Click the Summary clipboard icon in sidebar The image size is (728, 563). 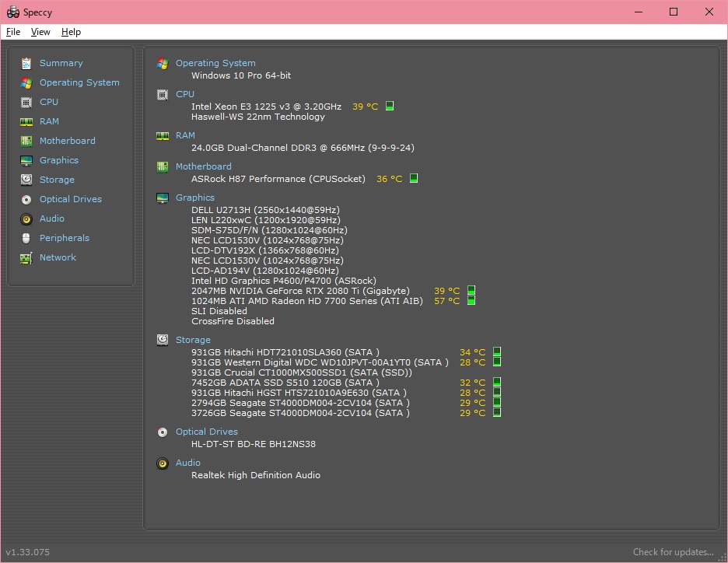pyautogui.click(x=26, y=63)
